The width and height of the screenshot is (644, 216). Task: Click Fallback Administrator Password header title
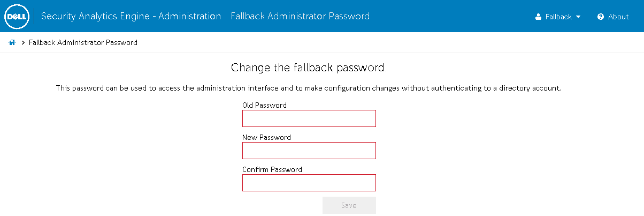click(300, 16)
